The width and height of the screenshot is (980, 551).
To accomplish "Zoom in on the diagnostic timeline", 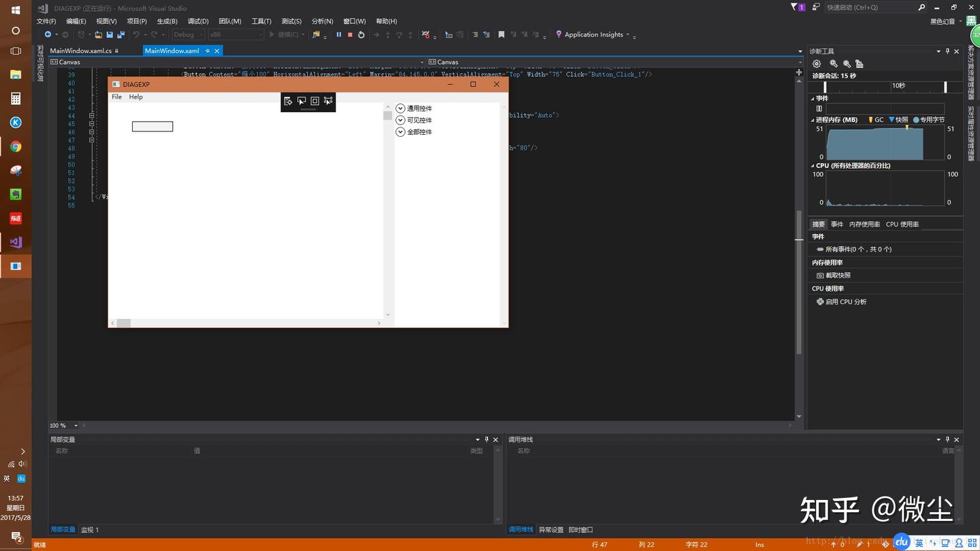I will (833, 64).
